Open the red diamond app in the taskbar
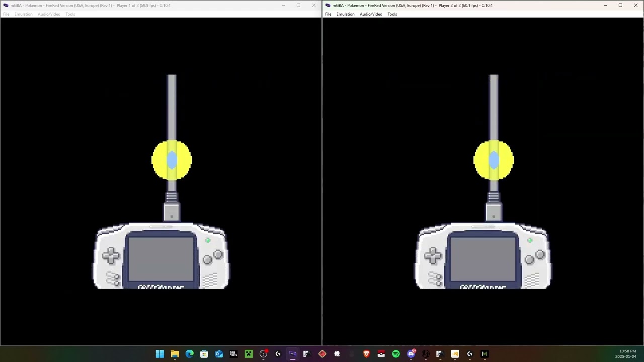 coord(322,354)
